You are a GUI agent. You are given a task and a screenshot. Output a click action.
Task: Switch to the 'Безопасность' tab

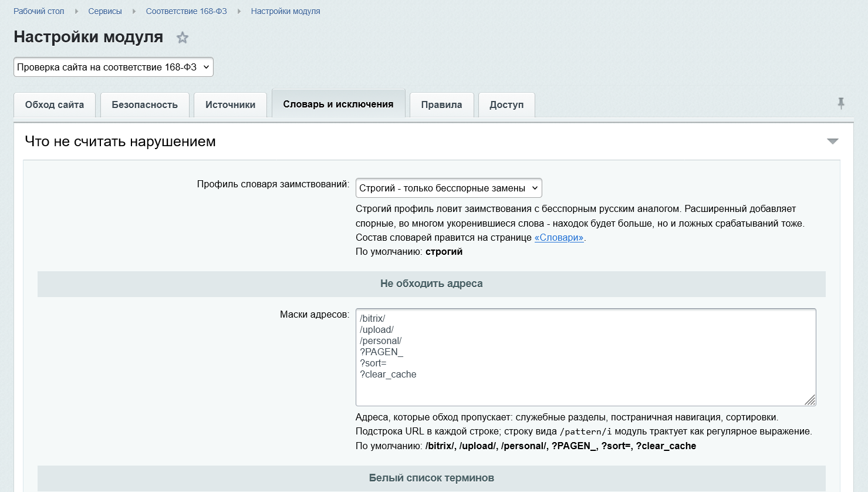(x=145, y=105)
